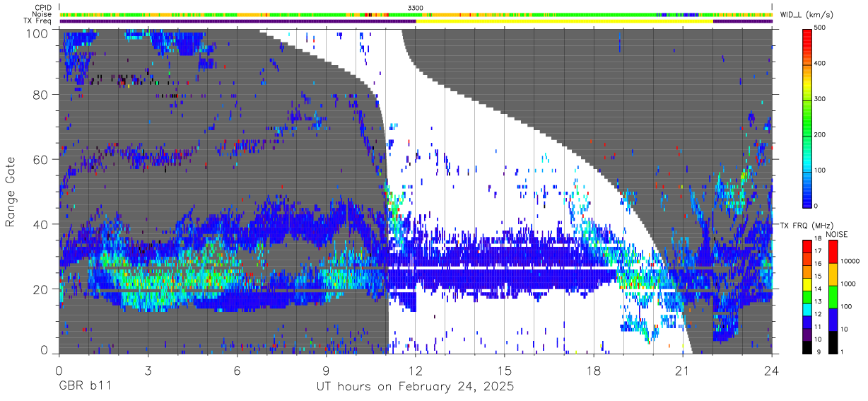Click the x-axis tick label 24
868x401 pixels.
(772, 370)
